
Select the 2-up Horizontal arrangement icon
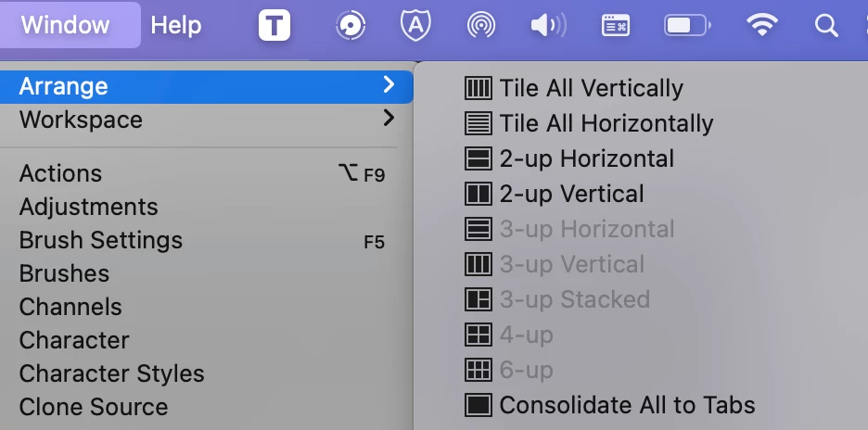coord(478,158)
